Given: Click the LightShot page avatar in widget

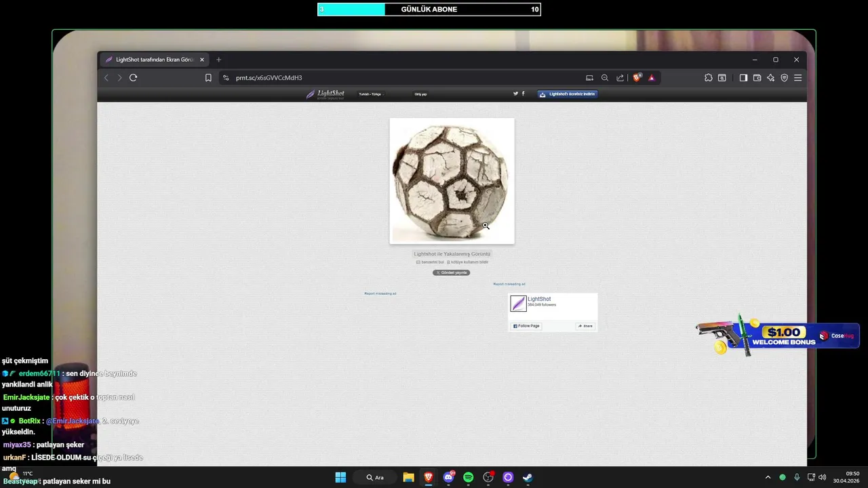Looking at the screenshot, I should pyautogui.click(x=518, y=304).
